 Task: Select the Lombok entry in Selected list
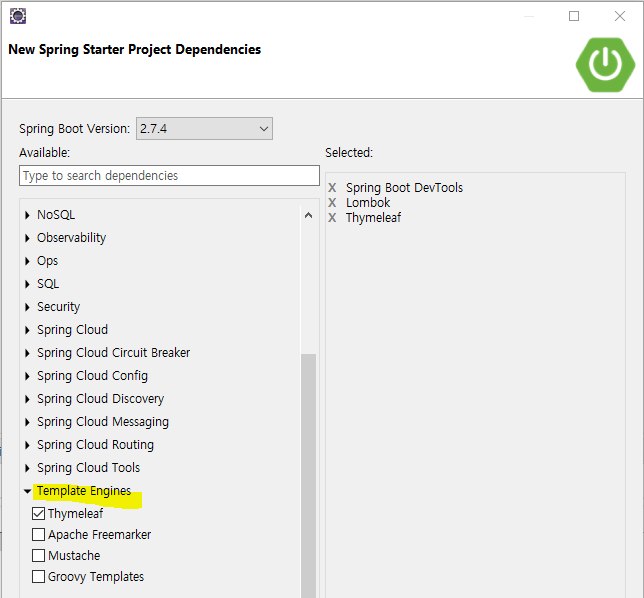pos(368,202)
